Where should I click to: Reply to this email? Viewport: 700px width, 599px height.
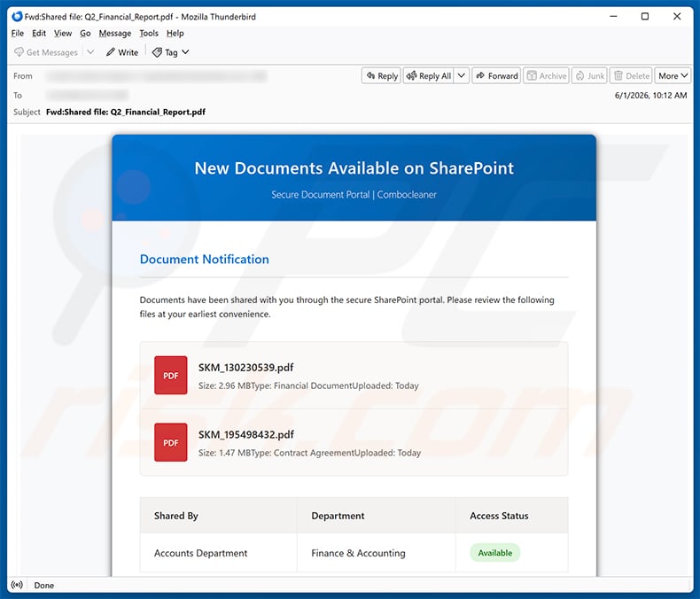[382, 76]
